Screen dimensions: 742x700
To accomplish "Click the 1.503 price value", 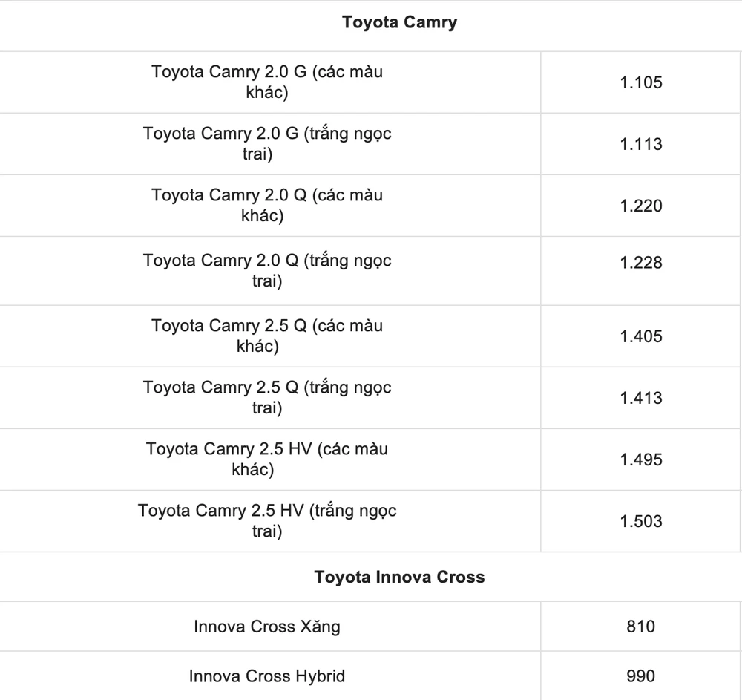I will (x=641, y=521).
